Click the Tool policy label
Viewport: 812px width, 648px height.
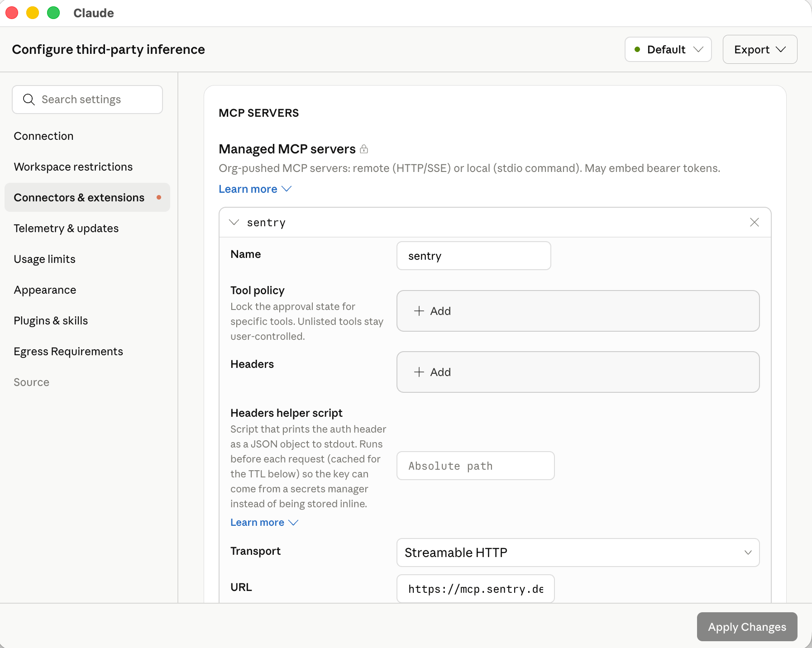(258, 291)
